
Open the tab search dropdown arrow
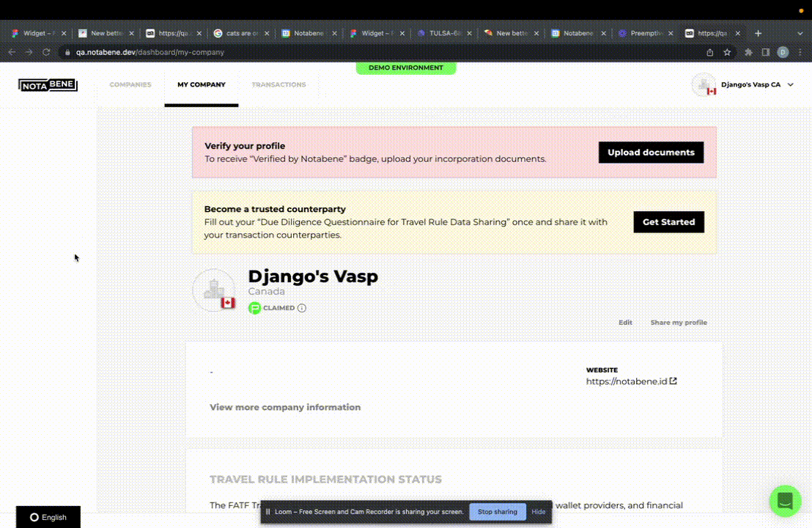coord(800,33)
